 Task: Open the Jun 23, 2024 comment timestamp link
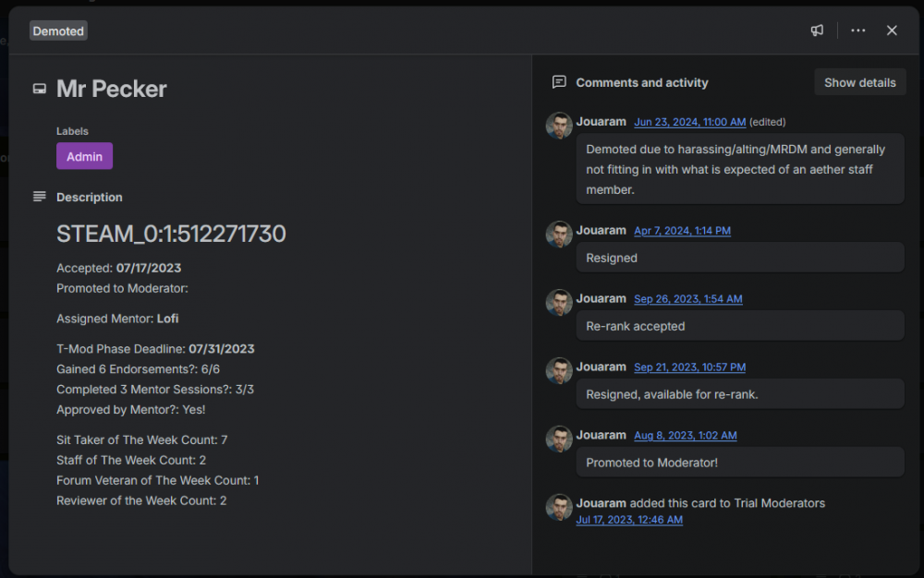point(689,122)
